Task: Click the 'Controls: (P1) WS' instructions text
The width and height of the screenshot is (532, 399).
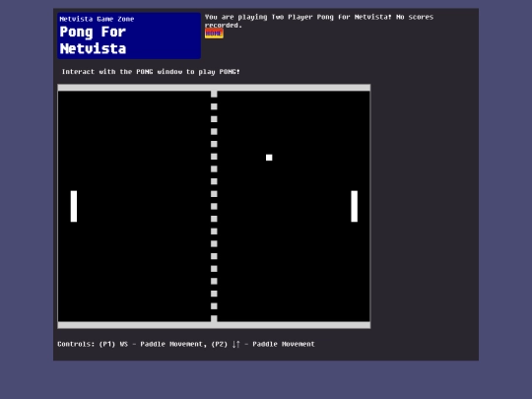Action: (186, 344)
